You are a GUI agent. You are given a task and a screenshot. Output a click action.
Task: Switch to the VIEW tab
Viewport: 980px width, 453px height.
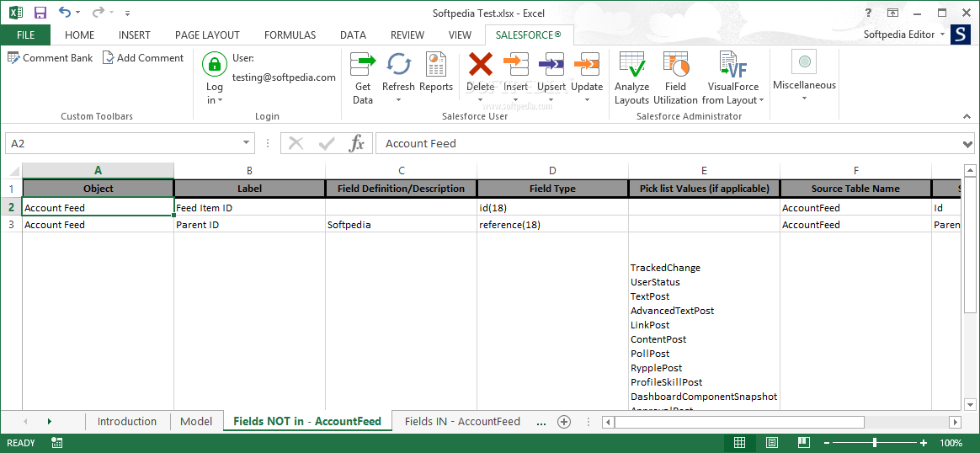pos(460,35)
